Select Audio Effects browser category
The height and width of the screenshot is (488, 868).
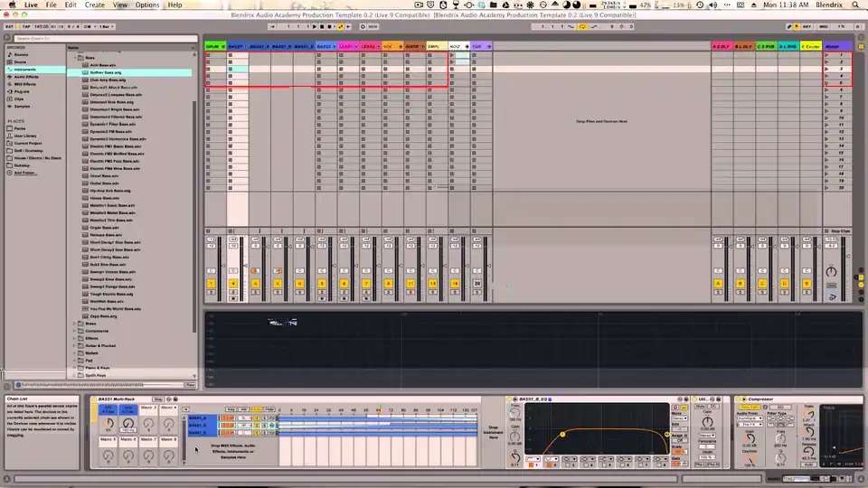click(x=24, y=76)
